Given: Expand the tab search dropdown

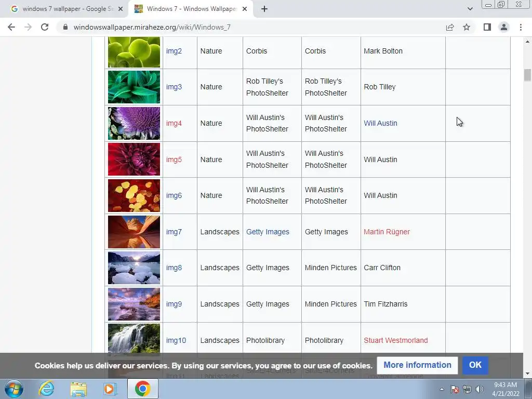Looking at the screenshot, I should (x=470, y=9).
